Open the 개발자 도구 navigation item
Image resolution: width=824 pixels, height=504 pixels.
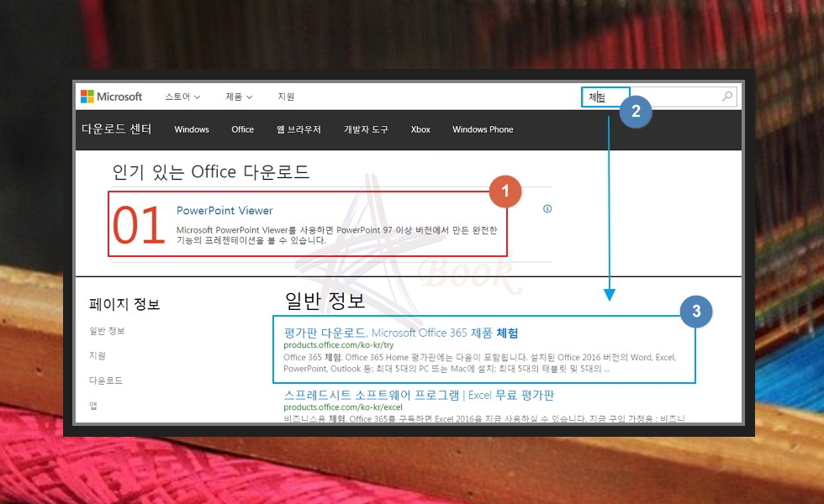366,129
